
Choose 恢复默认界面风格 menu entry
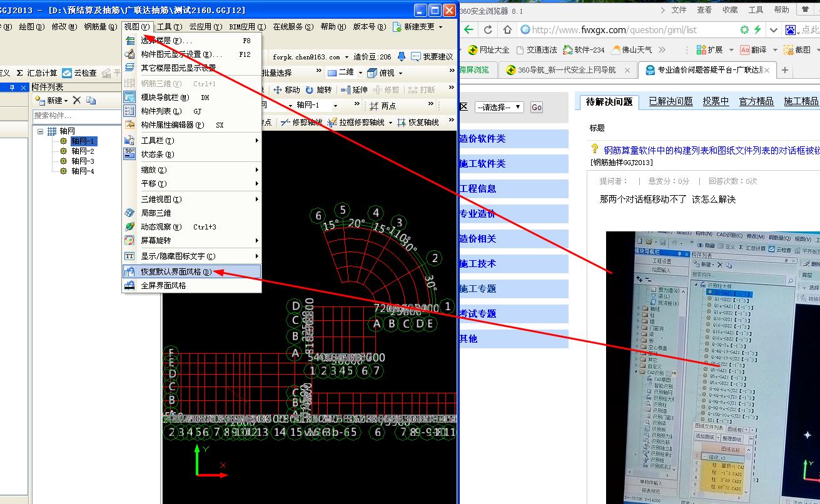click(x=191, y=272)
